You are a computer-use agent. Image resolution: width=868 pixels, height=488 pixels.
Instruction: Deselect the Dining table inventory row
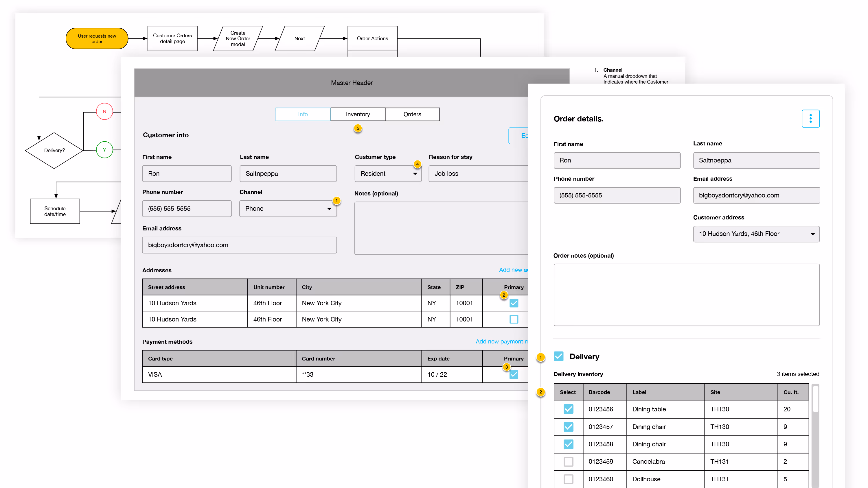568,409
